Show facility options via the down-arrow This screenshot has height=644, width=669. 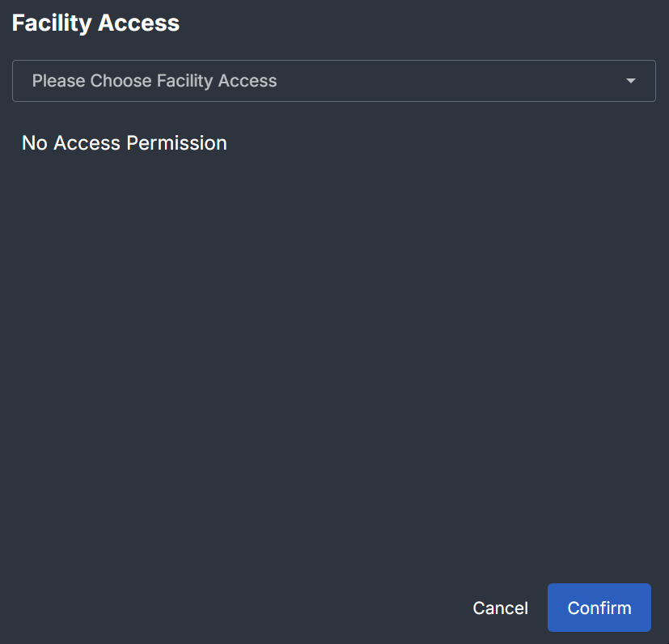pyautogui.click(x=630, y=81)
